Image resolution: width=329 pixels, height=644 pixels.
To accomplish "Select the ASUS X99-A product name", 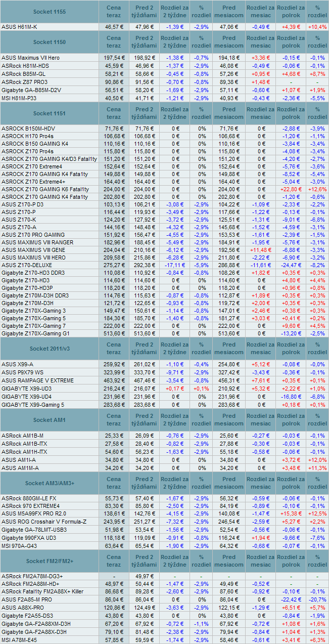I will click(x=17, y=364).
